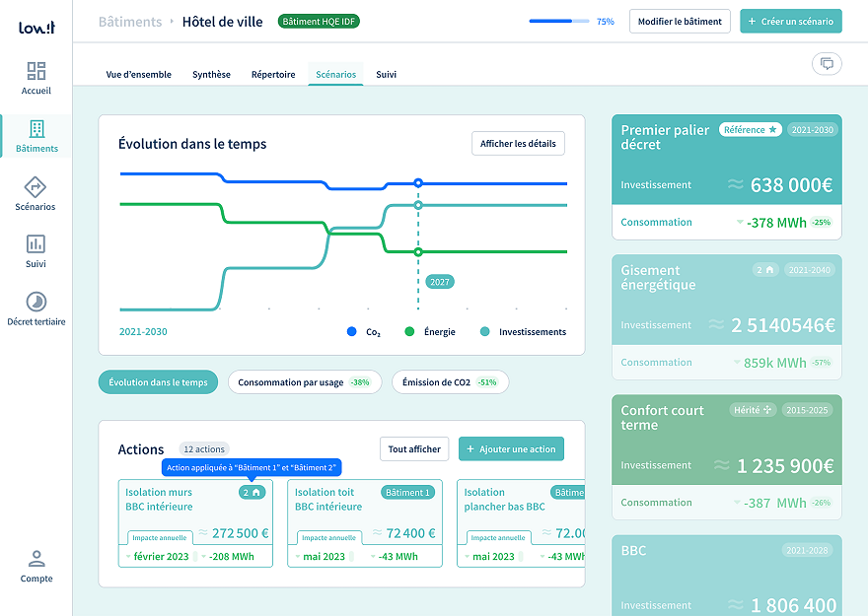
Task: Go to the Compte profile icon
Action: pyautogui.click(x=36, y=559)
